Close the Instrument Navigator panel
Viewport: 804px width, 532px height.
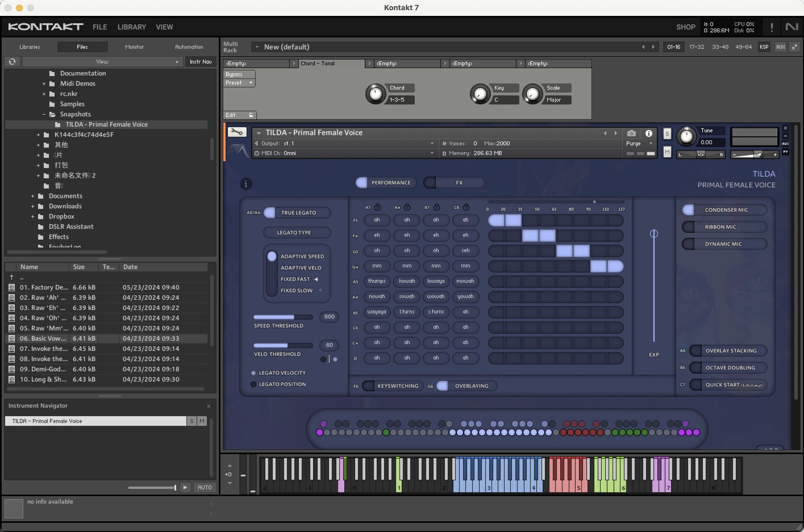click(x=209, y=406)
